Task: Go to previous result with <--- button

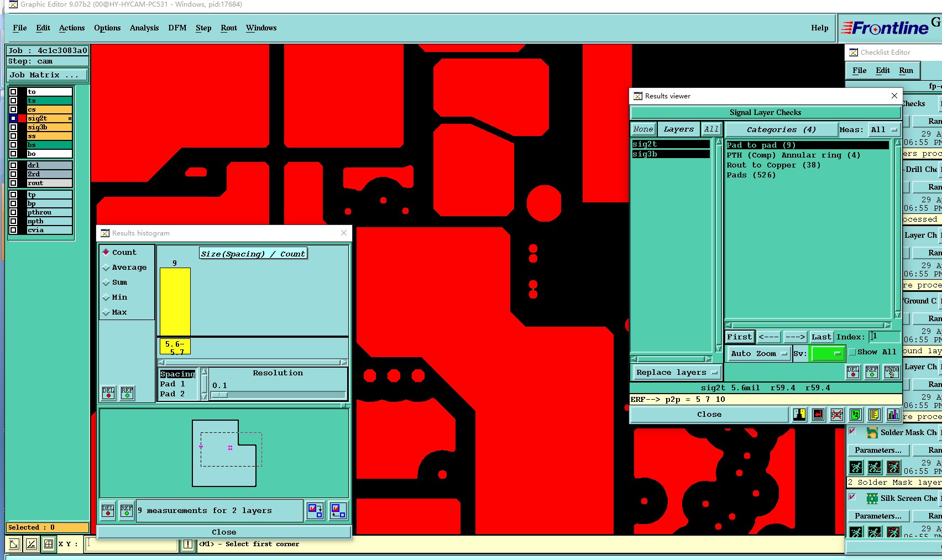Action: point(768,337)
